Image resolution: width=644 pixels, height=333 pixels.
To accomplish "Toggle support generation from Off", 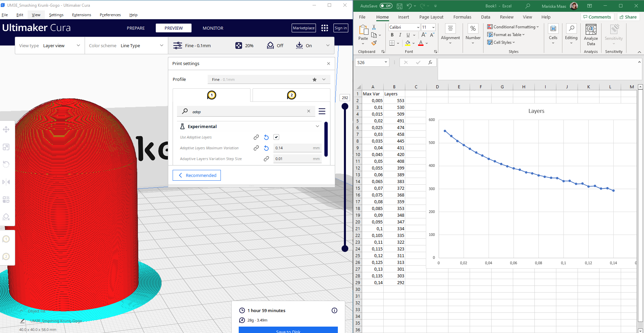I will pos(275,45).
